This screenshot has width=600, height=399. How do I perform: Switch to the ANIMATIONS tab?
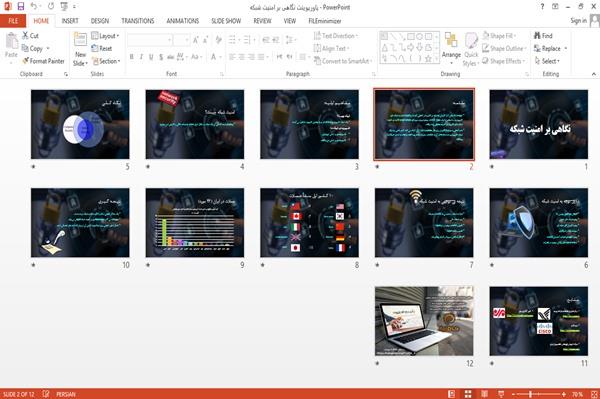click(183, 21)
